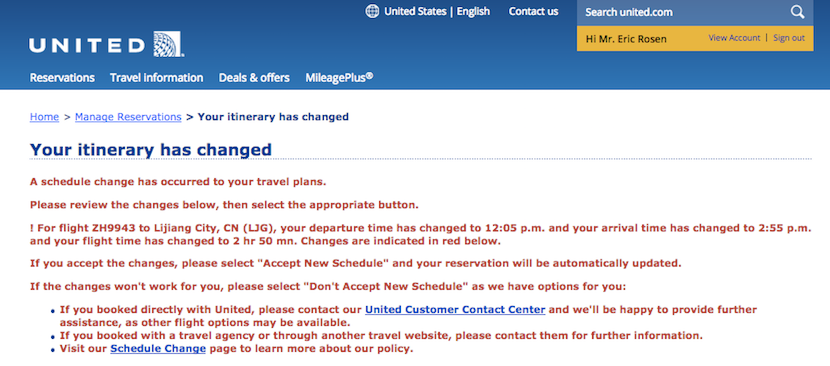Focus the Search united.com field
830x366 pixels.
[683, 12]
